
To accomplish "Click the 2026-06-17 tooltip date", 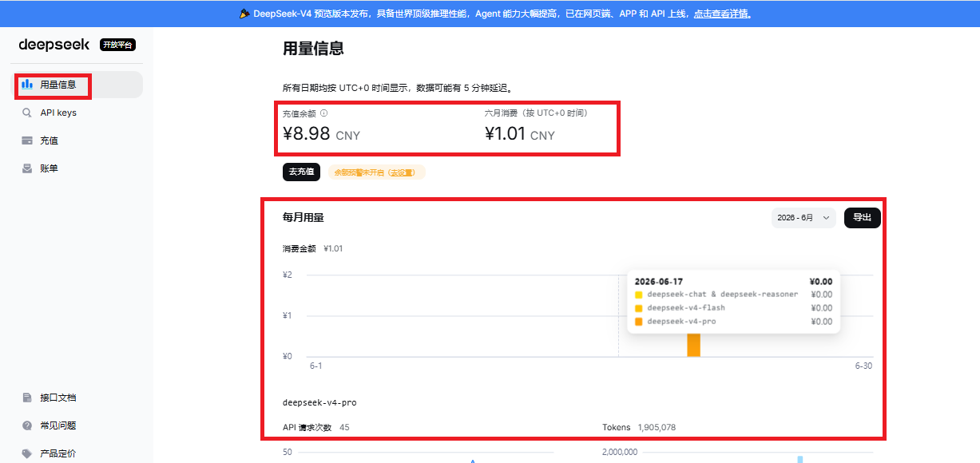I will coord(659,281).
